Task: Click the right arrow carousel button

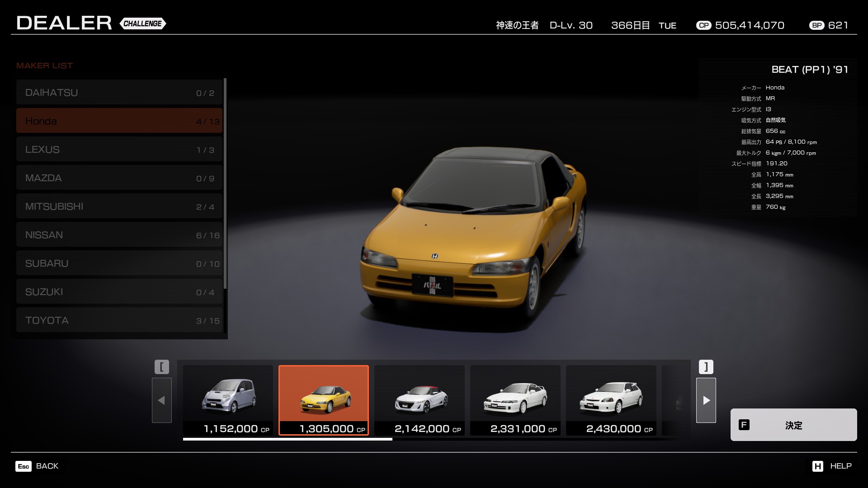Action: point(706,400)
